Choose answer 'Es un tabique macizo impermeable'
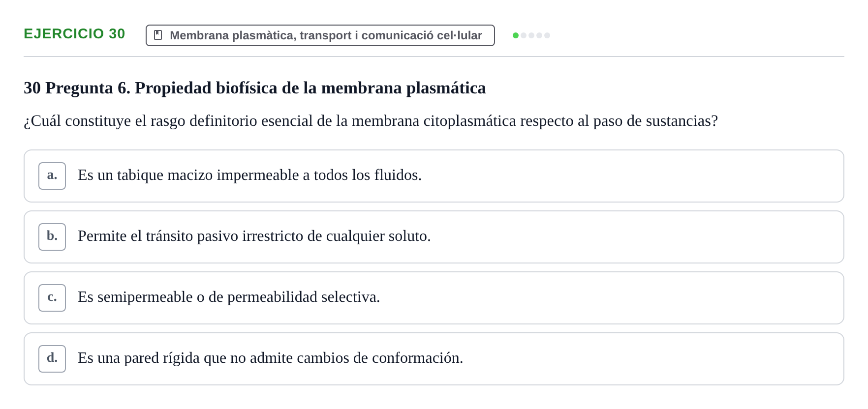The height and width of the screenshot is (409, 868). 434,176
